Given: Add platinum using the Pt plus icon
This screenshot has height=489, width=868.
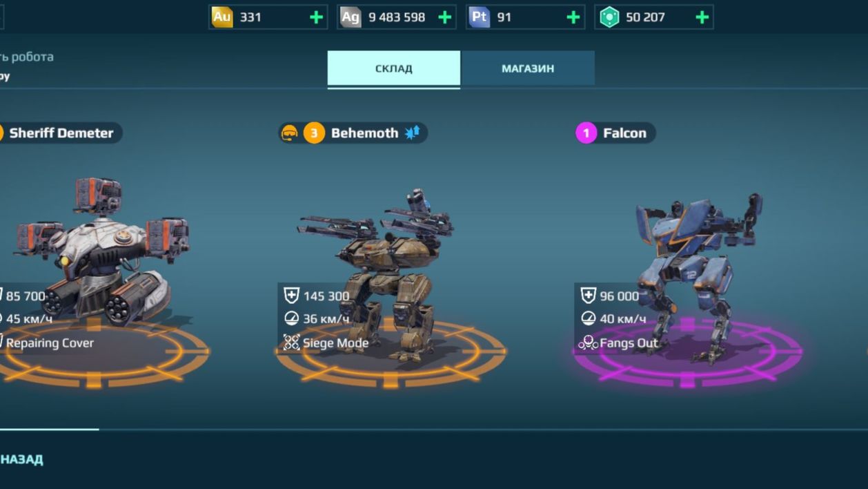Looking at the screenshot, I should pyautogui.click(x=573, y=17).
